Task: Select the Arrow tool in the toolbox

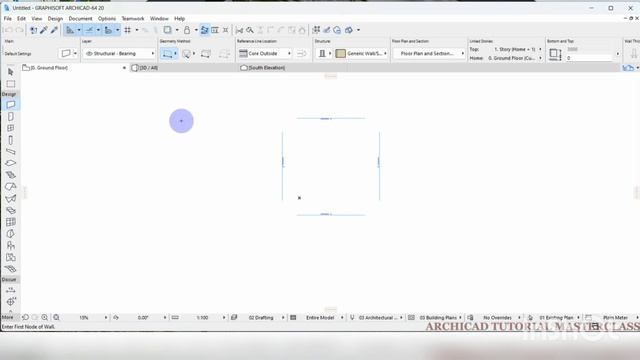Action: tap(11, 72)
